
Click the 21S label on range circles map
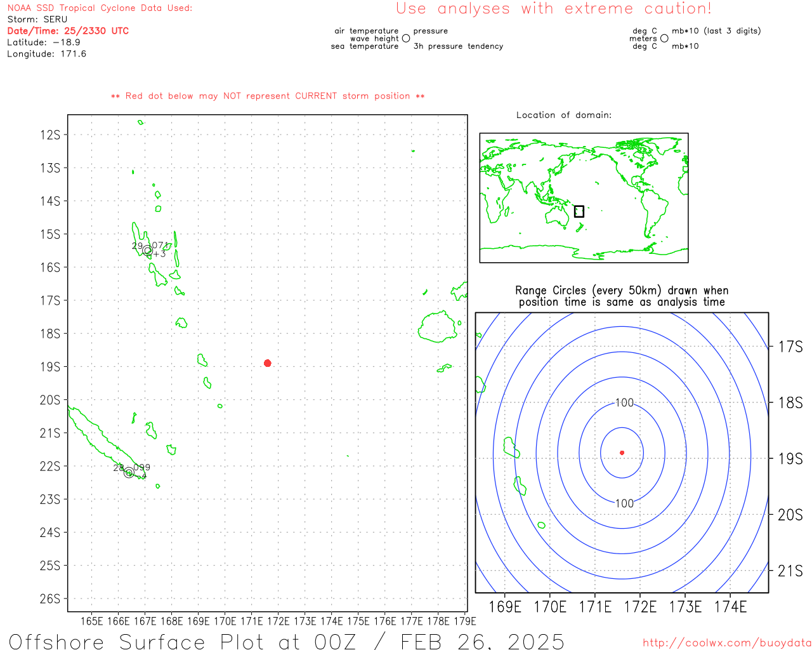(790, 571)
